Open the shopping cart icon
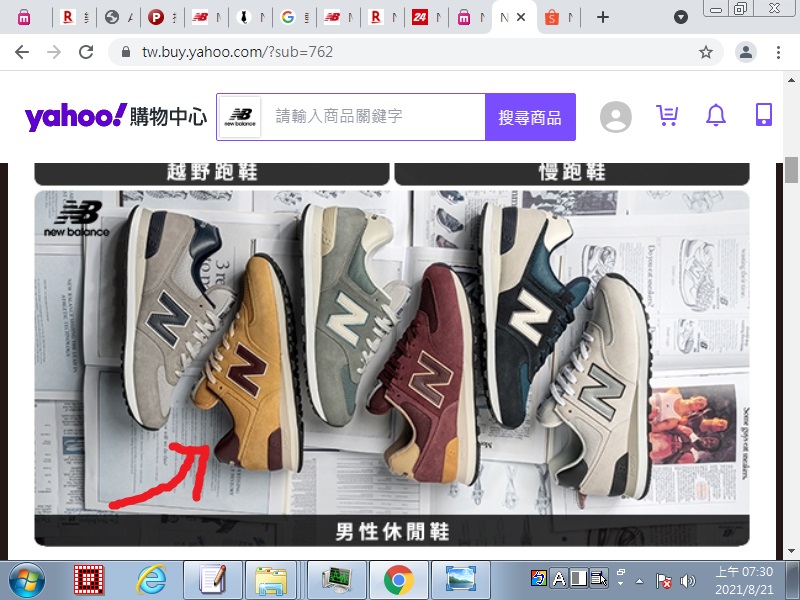The image size is (800, 600). (x=667, y=116)
